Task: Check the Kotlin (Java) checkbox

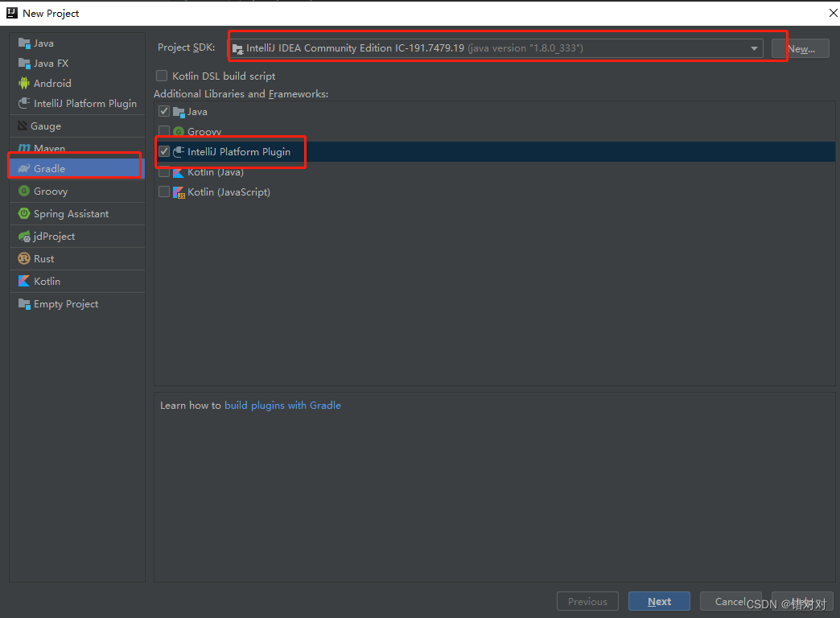Action: pos(164,171)
